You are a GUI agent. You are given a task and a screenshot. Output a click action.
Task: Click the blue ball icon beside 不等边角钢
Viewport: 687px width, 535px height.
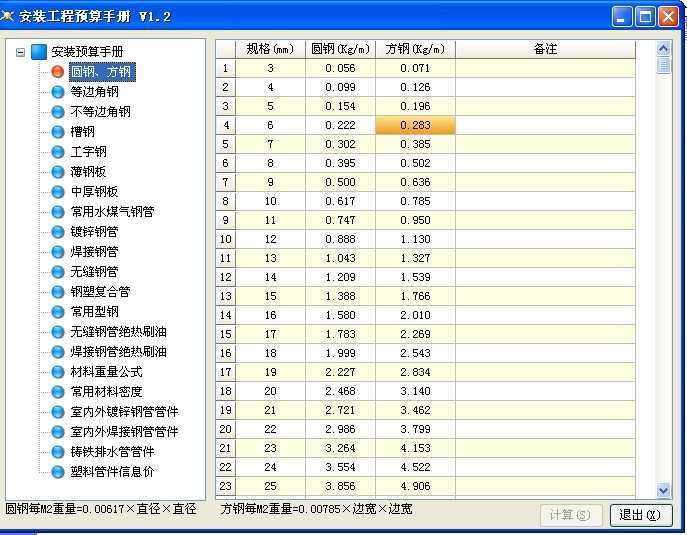tap(57, 112)
